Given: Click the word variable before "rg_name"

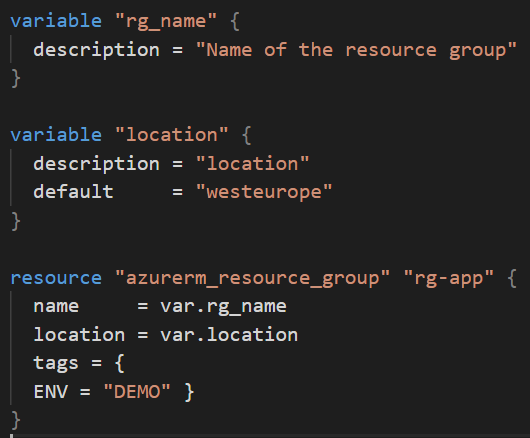Looking at the screenshot, I should click(56, 21).
